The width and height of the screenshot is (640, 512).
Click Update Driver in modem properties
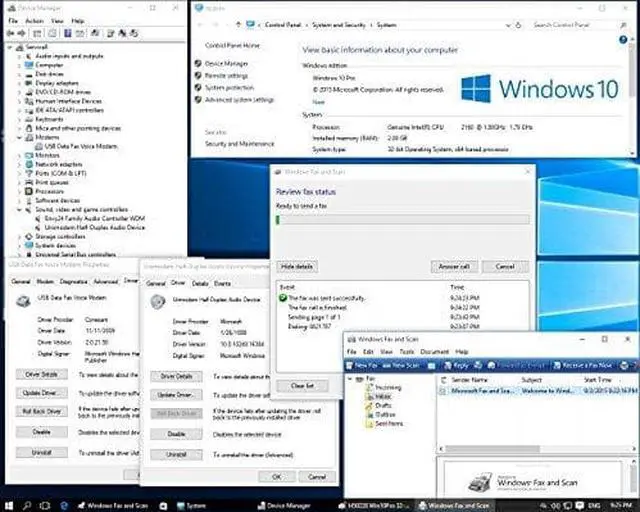click(x=42, y=393)
